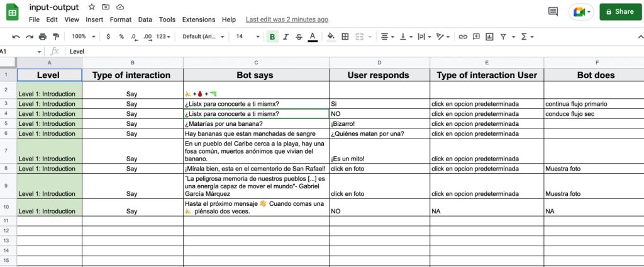Toggle strikethrough formatting
The width and height of the screenshot is (644, 267).
coord(299,37)
